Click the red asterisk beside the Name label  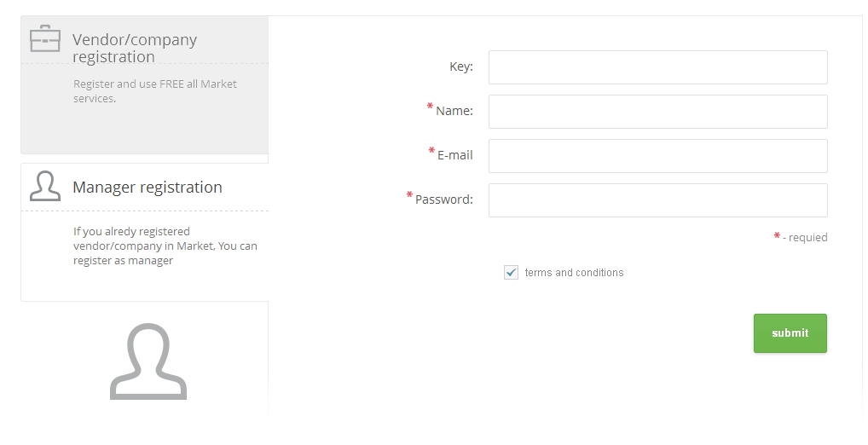coord(431,107)
